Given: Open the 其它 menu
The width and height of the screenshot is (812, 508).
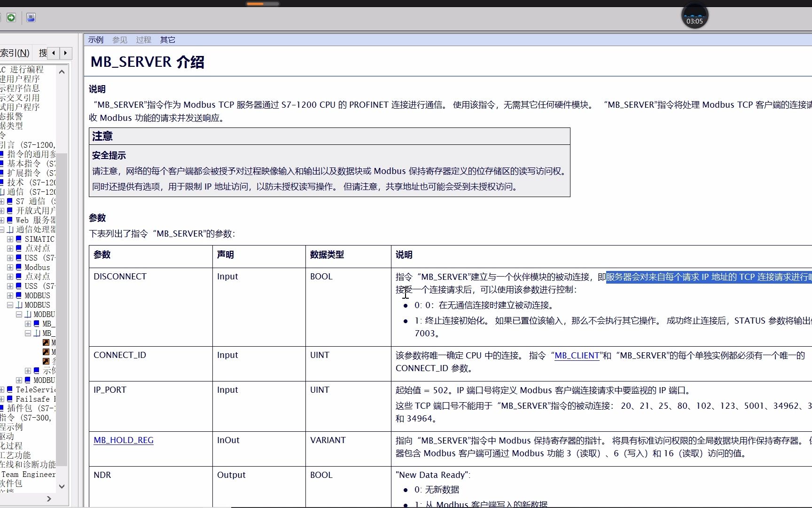Looking at the screenshot, I should (x=167, y=40).
